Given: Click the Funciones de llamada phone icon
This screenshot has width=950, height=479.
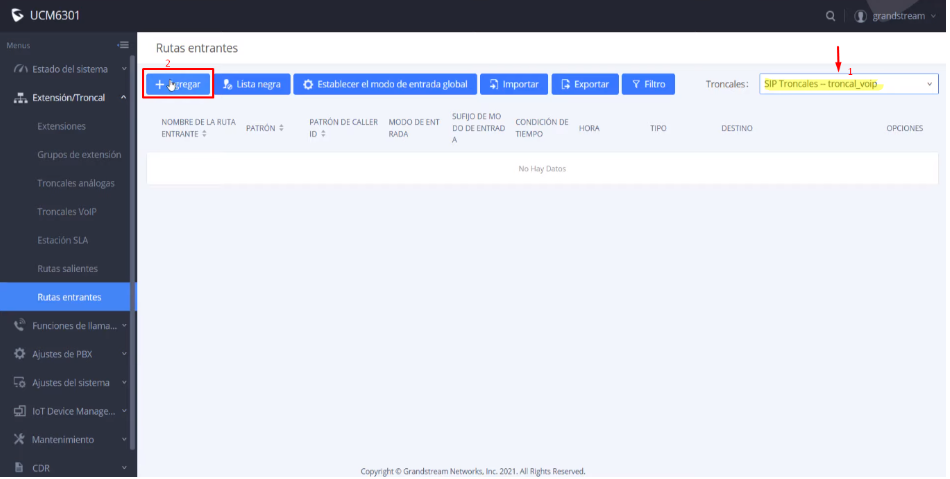Looking at the screenshot, I should pyautogui.click(x=20, y=326).
